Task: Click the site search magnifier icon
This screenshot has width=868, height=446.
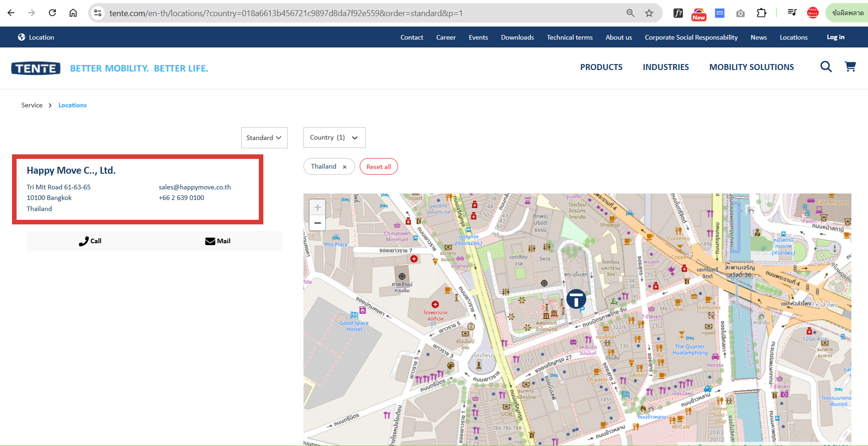Action: tap(826, 67)
